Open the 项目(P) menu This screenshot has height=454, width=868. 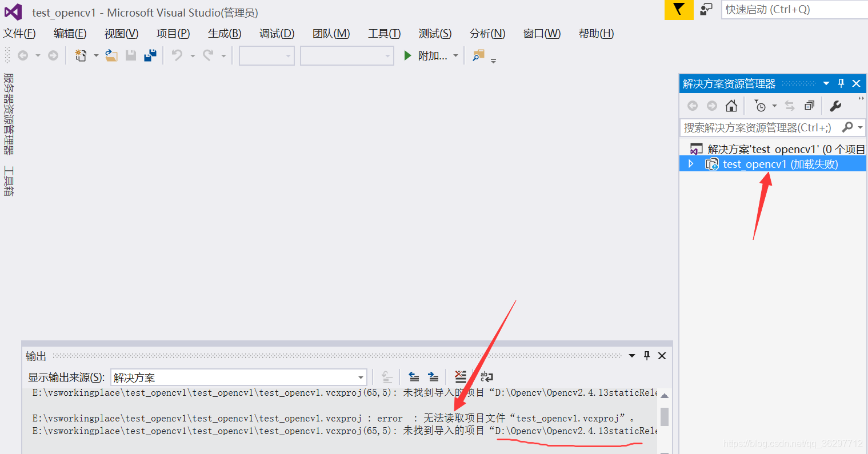tap(173, 34)
